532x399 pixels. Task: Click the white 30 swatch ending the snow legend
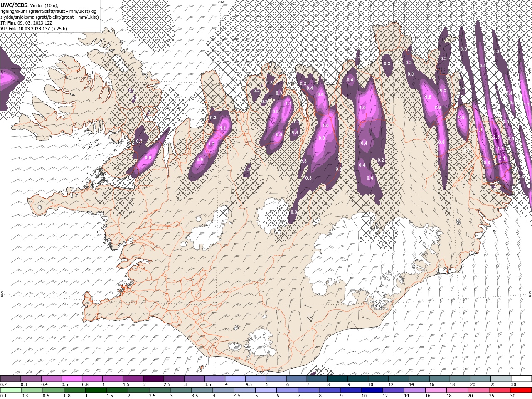[521, 379]
